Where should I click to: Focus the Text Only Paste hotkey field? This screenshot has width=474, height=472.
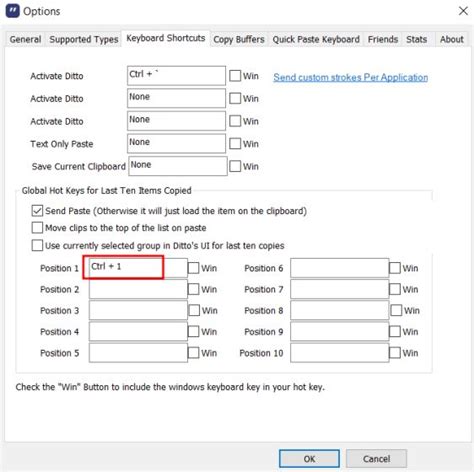pos(176,144)
